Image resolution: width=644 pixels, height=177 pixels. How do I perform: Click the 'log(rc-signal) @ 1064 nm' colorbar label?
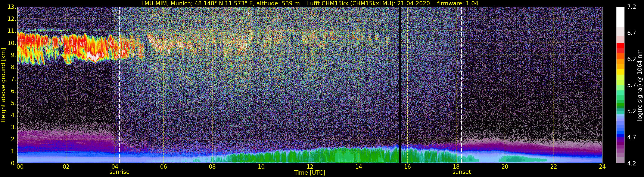[640, 85]
